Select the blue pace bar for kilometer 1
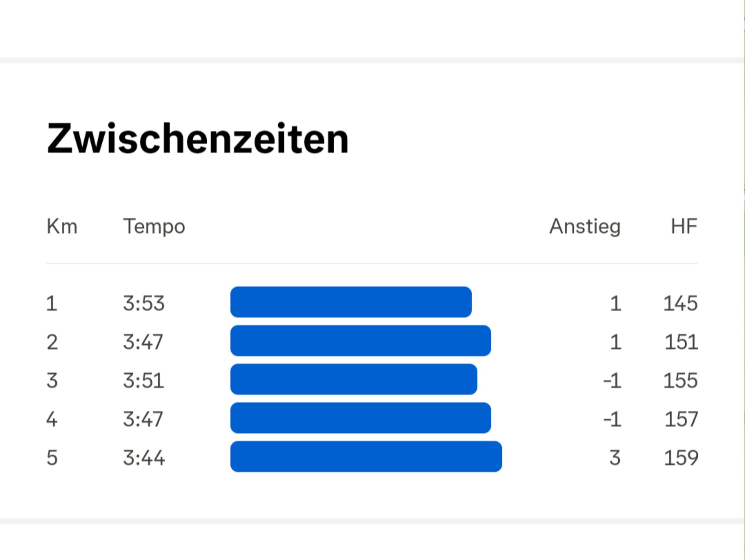745x560 pixels. pos(351,302)
